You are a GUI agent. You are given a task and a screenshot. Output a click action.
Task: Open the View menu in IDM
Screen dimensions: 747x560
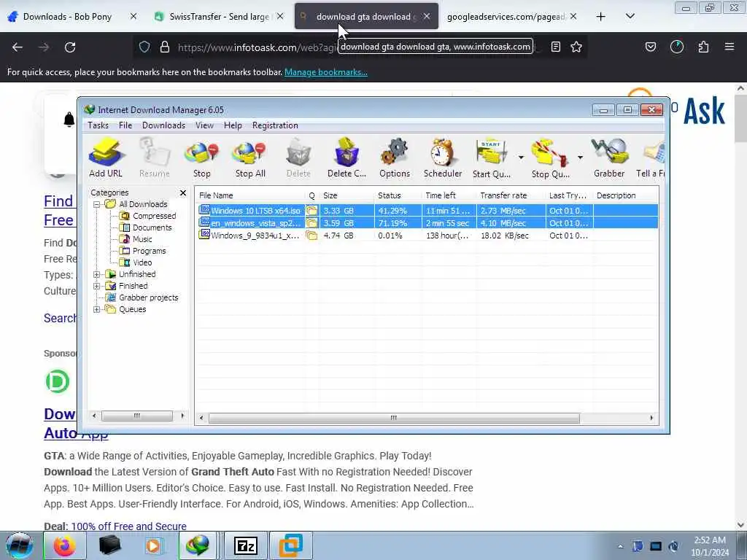[204, 125]
